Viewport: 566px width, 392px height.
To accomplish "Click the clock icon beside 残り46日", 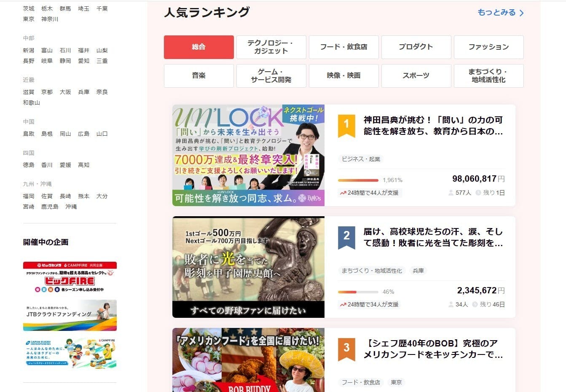I will pos(475,304).
